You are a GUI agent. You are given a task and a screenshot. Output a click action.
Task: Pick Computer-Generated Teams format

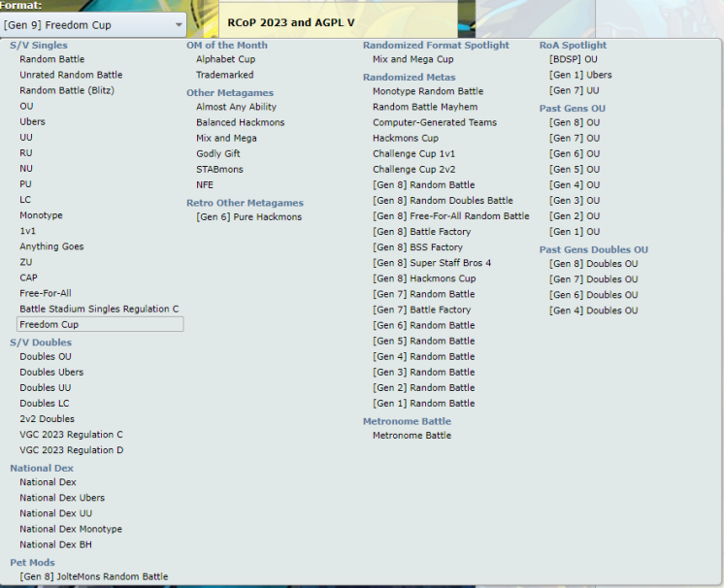pos(435,122)
